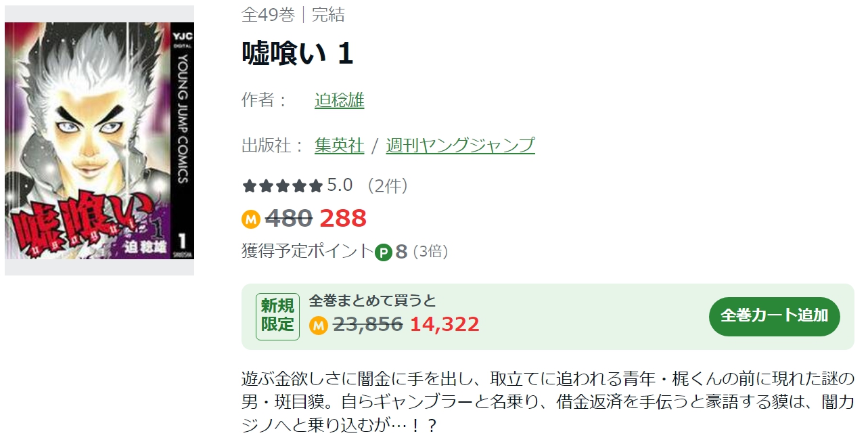Click the red 14,322 bundle price
Viewport: 868px width, 444px height.
pos(444,324)
